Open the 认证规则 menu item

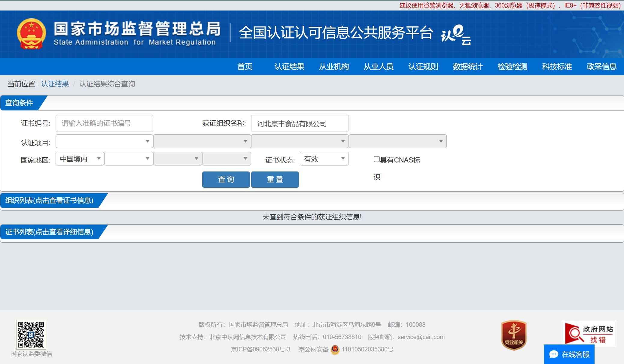coord(423,66)
